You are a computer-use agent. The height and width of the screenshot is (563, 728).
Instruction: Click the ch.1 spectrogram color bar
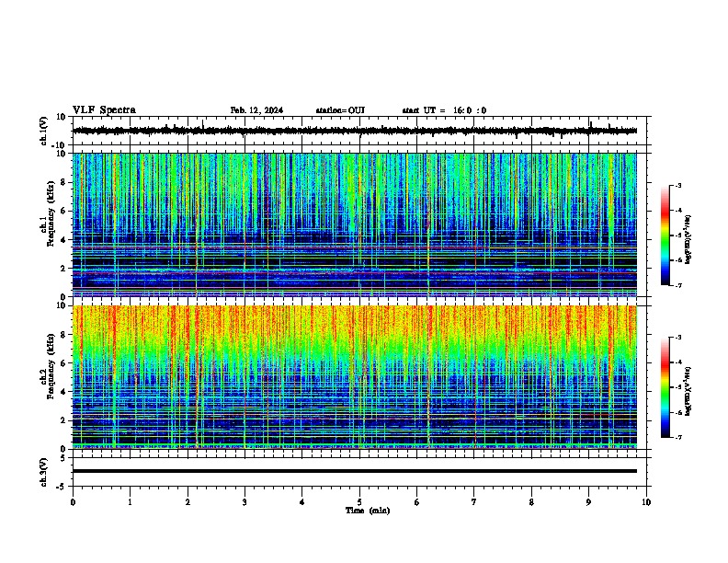[x=665, y=236]
